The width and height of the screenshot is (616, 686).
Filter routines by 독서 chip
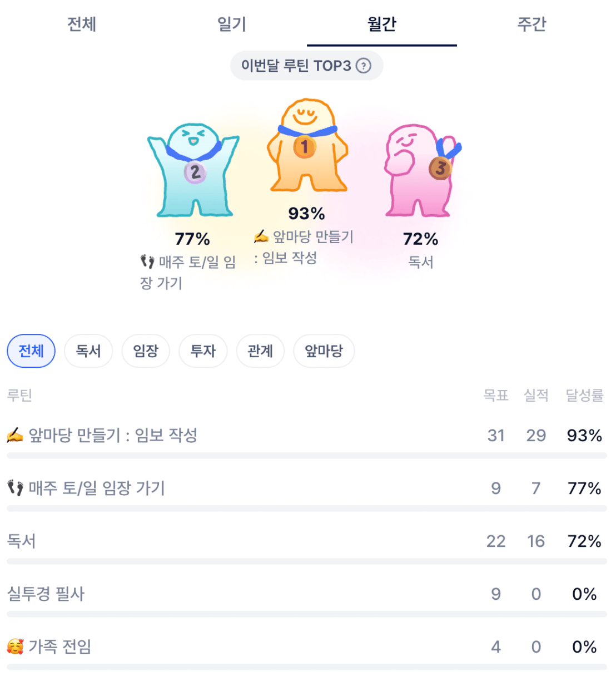click(88, 351)
